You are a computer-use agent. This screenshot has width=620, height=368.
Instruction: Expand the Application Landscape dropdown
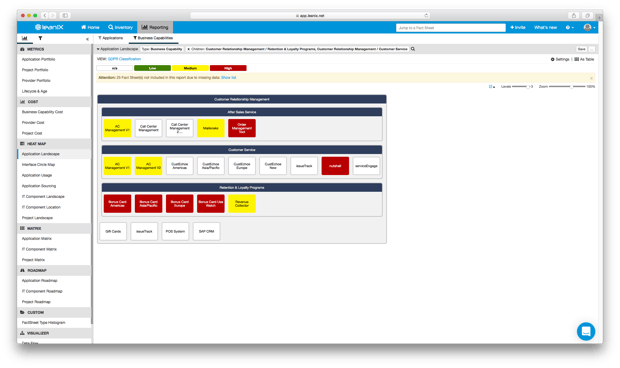[x=117, y=49]
